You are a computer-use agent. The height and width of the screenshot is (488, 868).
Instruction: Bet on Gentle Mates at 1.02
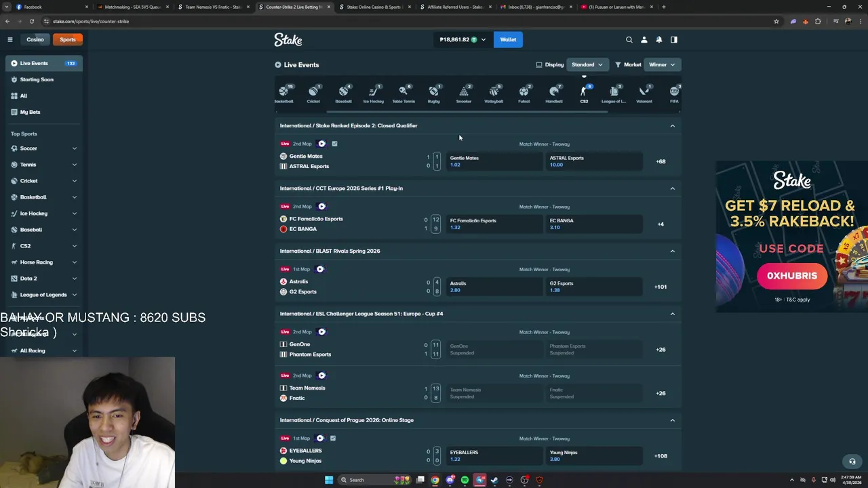pos(493,161)
